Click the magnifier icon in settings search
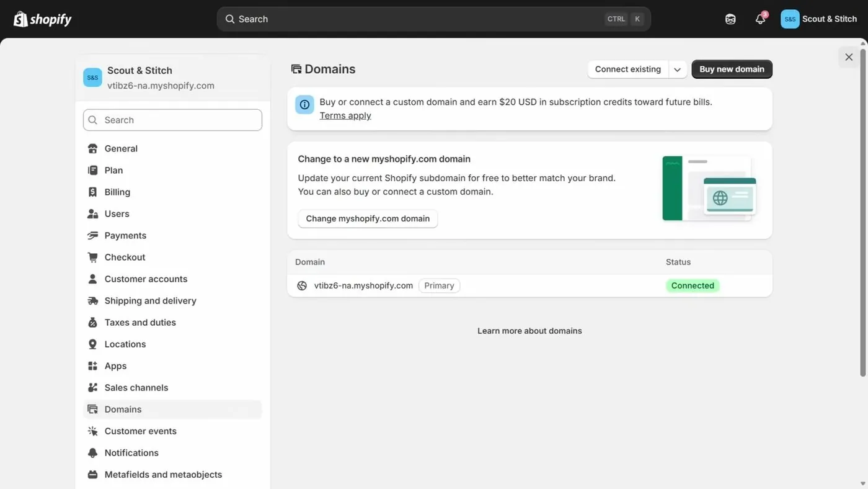 [x=93, y=120]
